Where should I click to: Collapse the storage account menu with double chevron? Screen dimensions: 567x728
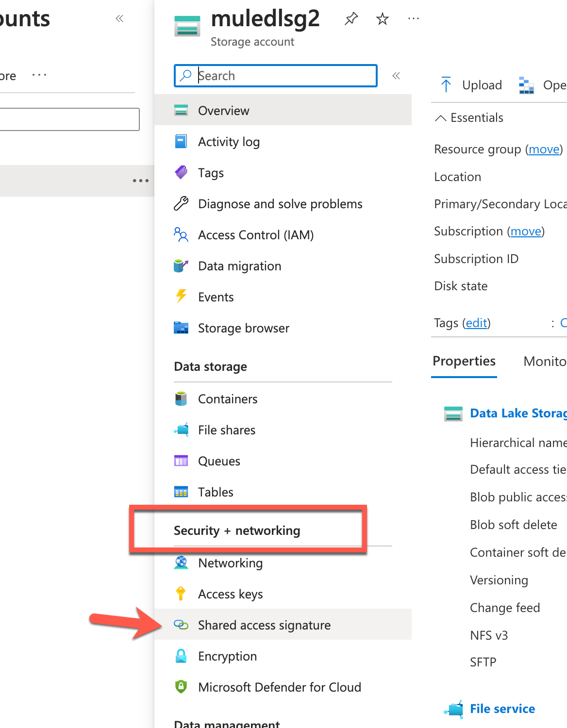point(396,76)
